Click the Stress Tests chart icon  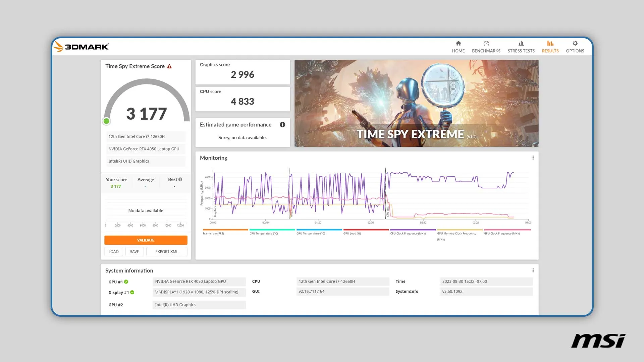[521, 43]
